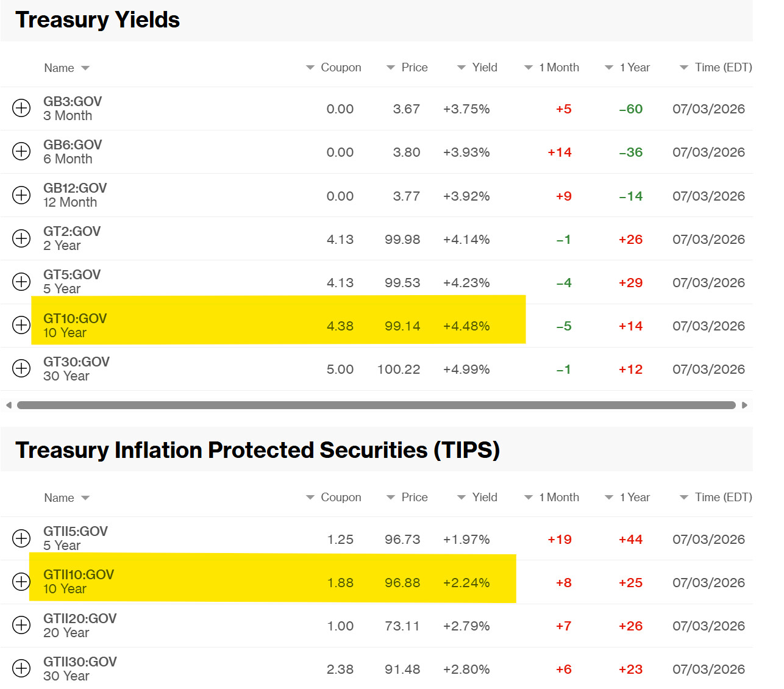Click the scrollbar right arrow
This screenshot has height=689, width=784.
click(744, 405)
